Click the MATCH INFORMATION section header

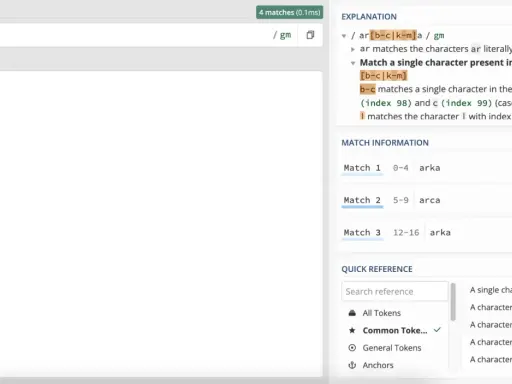click(385, 143)
